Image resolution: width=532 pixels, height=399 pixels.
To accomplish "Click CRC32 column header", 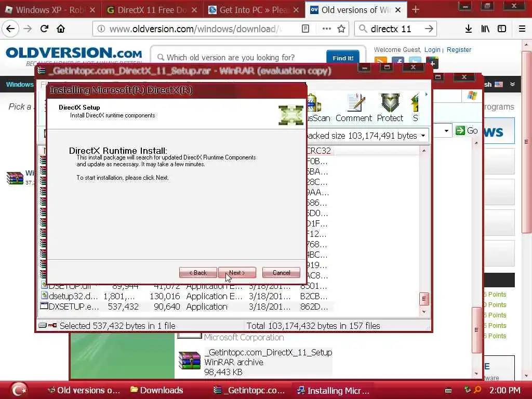I will click(319, 151).
